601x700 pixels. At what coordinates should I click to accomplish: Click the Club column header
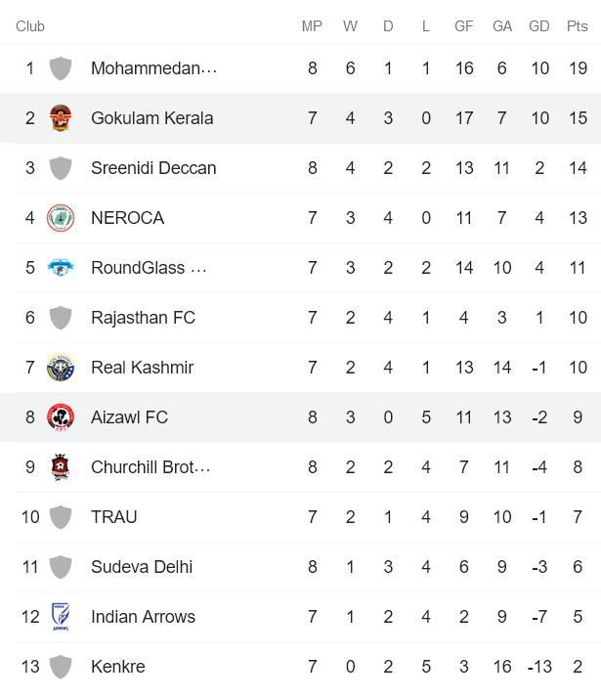(30, 26)
